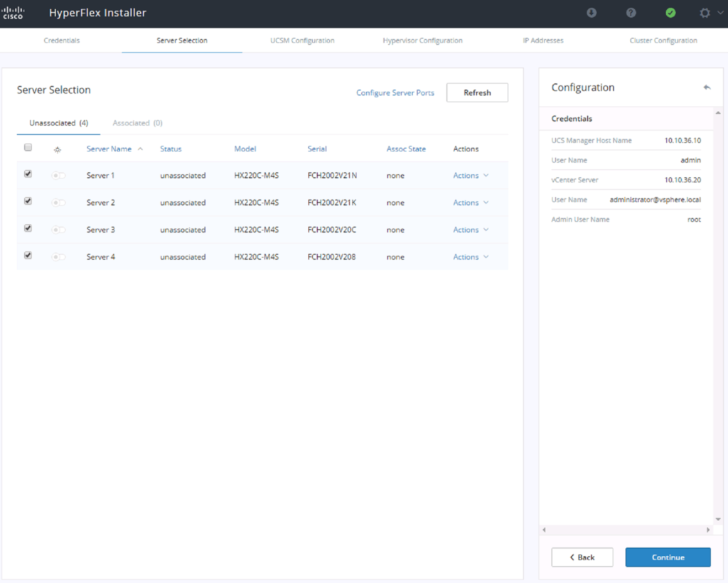Click Server 2 model HX220C-M4S cell
This screenshot has height=583, width=728.
coord(256,203)
